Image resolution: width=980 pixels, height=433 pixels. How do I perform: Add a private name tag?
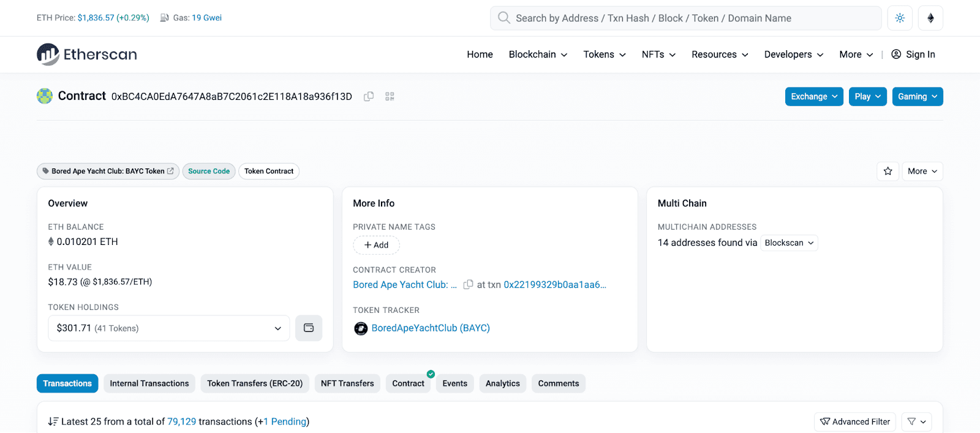tap(376, 245)
